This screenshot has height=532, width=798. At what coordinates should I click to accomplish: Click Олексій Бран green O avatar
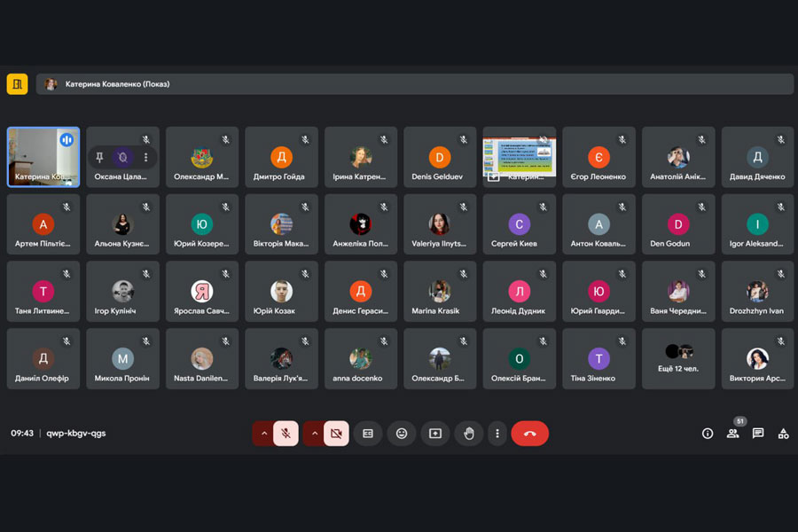(x=520, y=358)
